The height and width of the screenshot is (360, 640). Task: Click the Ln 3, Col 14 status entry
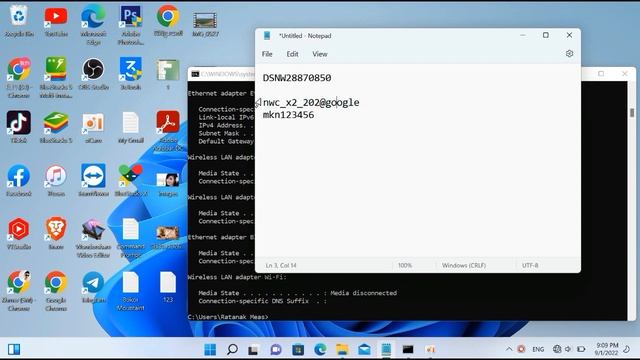[281, 265]
